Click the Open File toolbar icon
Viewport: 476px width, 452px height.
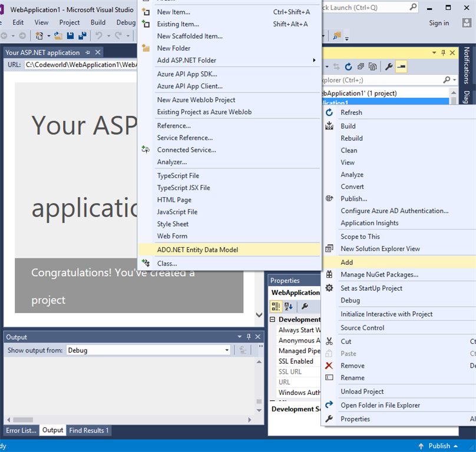click(58, 36)
